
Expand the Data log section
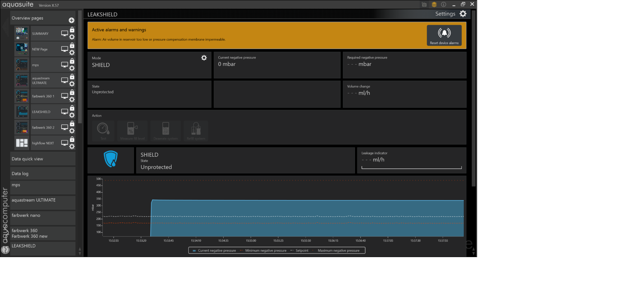(42, 174)
